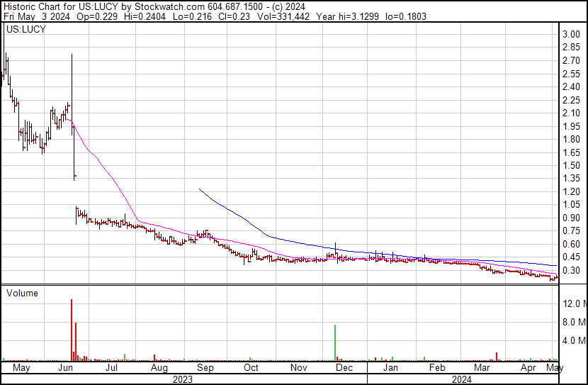Click the 4.0 M volume axis label

click(575, 340)
